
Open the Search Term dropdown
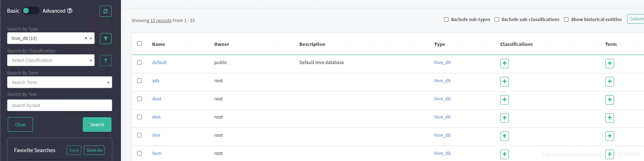coord(60,82)
